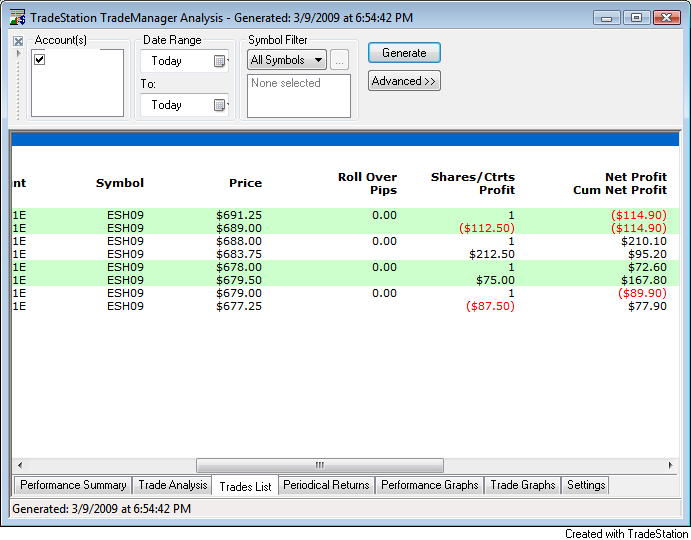The width and height of the screenshot is (691, 540).
Task: Click the horizontal scrollbar thumb
Action: 320,465
